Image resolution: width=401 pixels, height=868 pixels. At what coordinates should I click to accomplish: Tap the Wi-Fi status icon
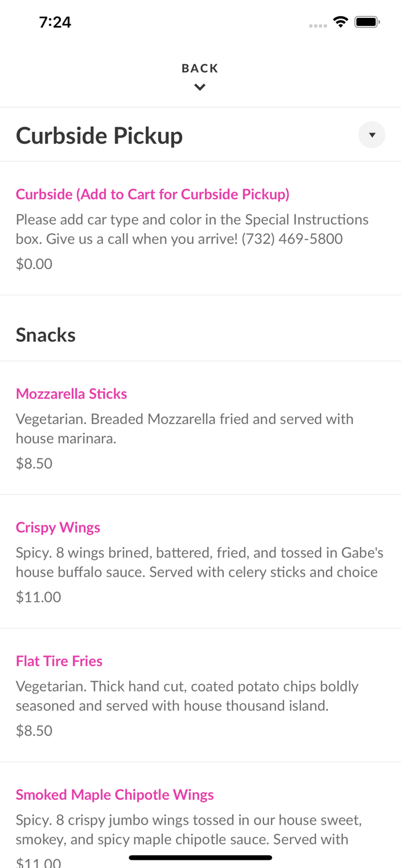click(x=340, y=23)
